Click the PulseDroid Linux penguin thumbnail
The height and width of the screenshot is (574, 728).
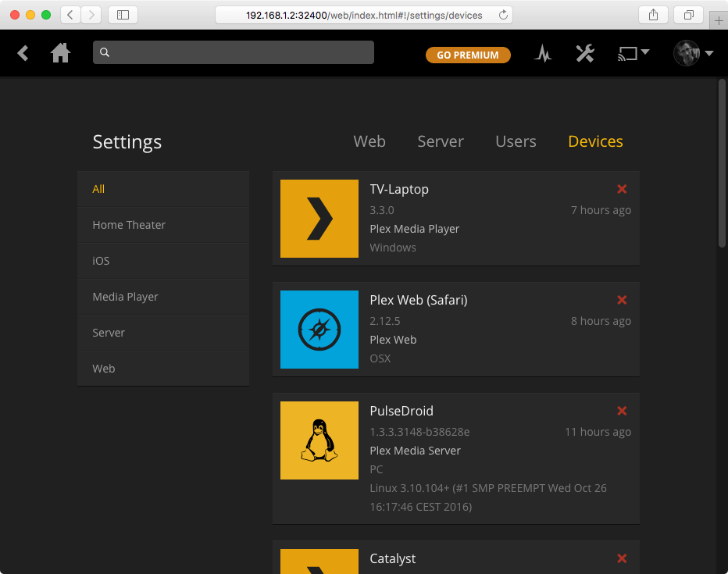[319, 440]
